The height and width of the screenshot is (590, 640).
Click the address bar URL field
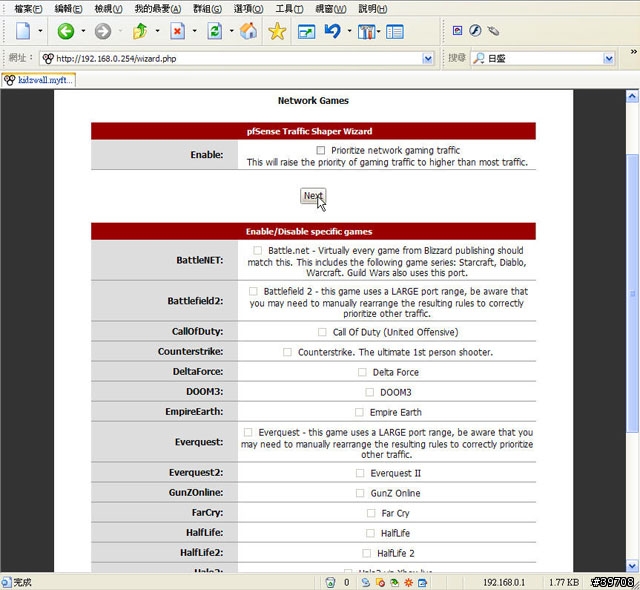click(237, 59)
